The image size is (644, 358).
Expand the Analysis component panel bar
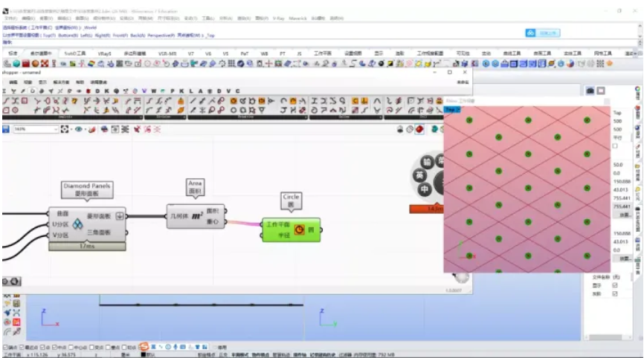pyautogui.click(x=72, y=117)
